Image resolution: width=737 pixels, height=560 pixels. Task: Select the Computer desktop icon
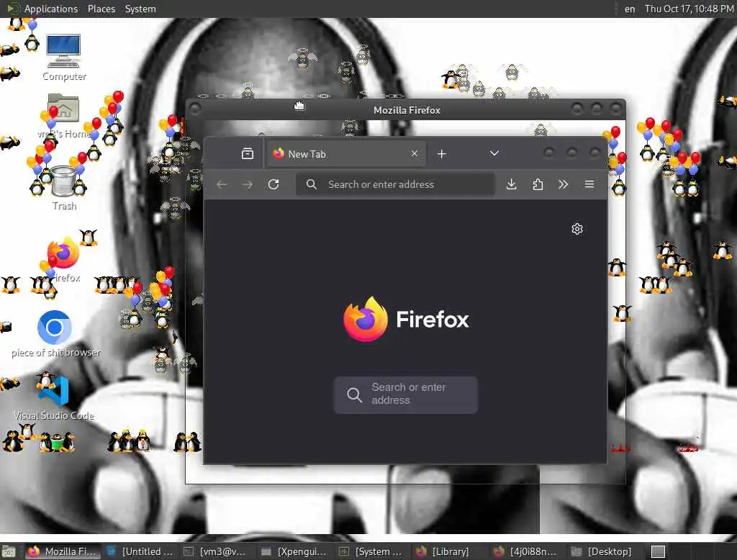click(x=64, y=58)
